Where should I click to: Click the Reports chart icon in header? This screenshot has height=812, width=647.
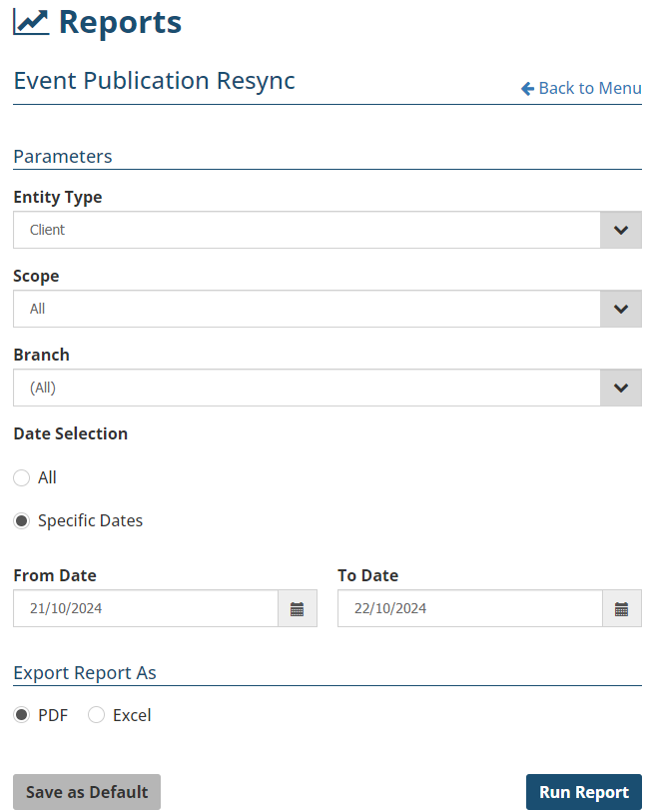tap(30, 21)
